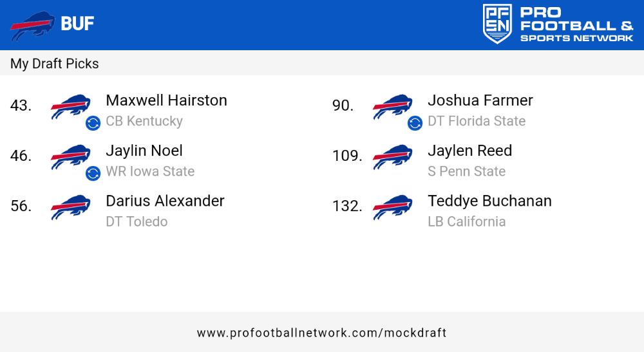
Task: Click the trade swap icon beside pick 46
Action: [93, 173]
